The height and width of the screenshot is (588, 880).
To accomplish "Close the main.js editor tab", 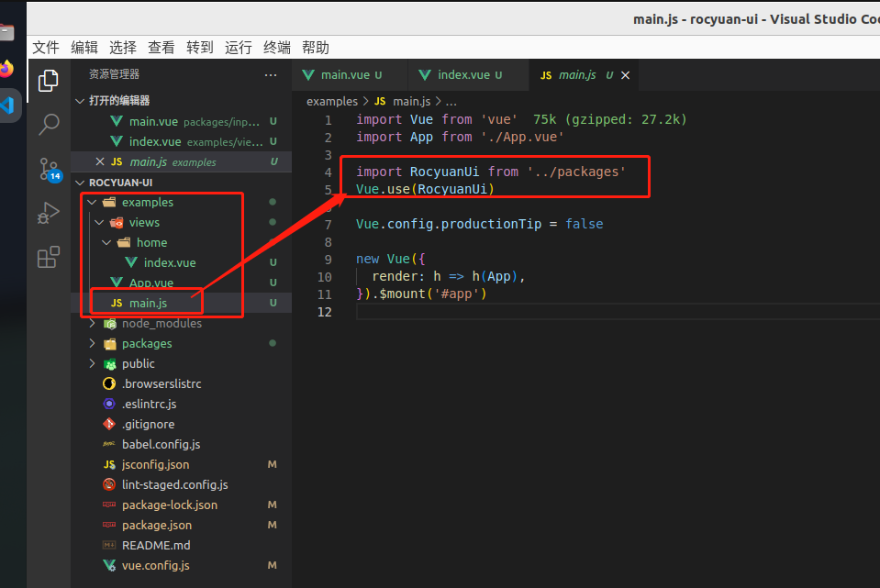I will coord(625,75).
